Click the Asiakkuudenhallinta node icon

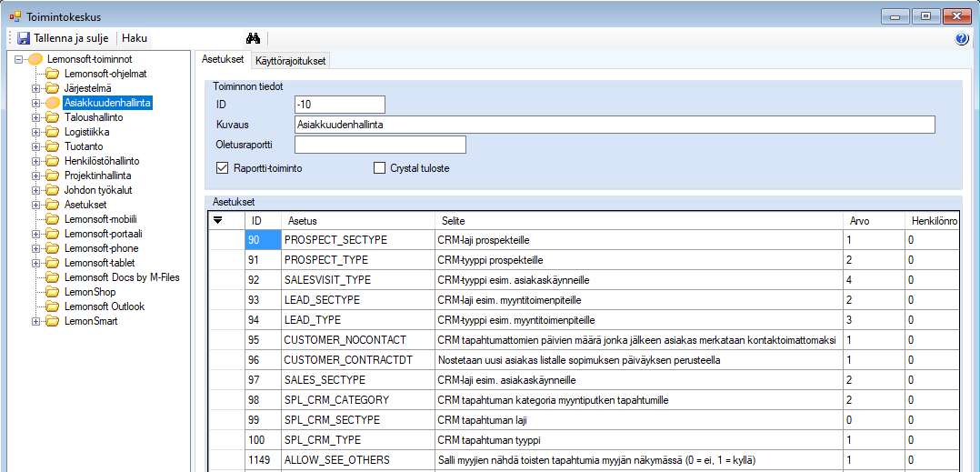pyautogui.click(x=53, y=103)
